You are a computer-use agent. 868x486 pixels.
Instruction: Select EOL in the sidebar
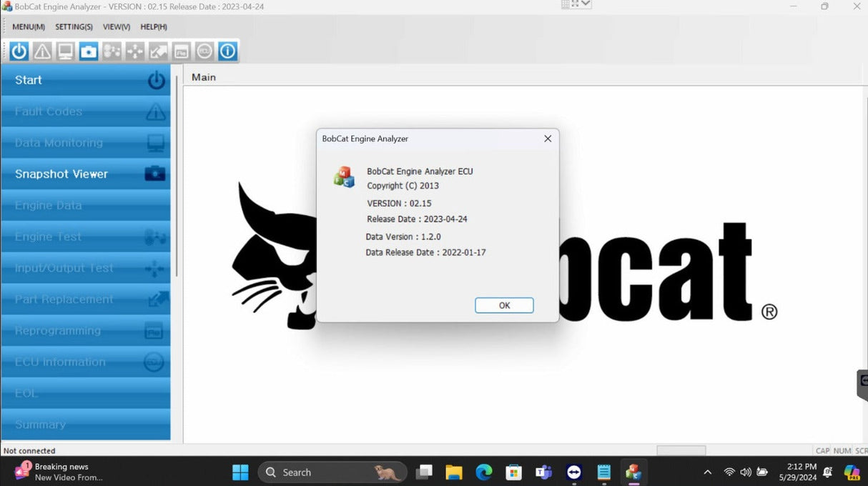[86, 393]
